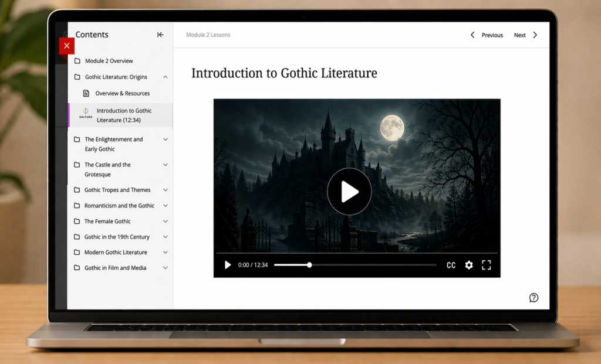The height and width of the screenshot is (364, 601).
Task: Advance with the Next button
Action: [519, 35]
